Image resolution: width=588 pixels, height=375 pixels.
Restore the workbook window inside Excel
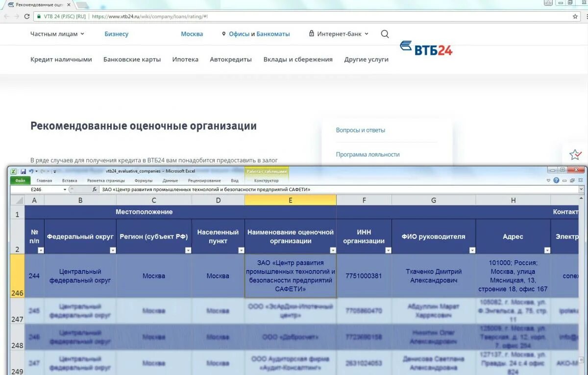(x=572, y=180)
